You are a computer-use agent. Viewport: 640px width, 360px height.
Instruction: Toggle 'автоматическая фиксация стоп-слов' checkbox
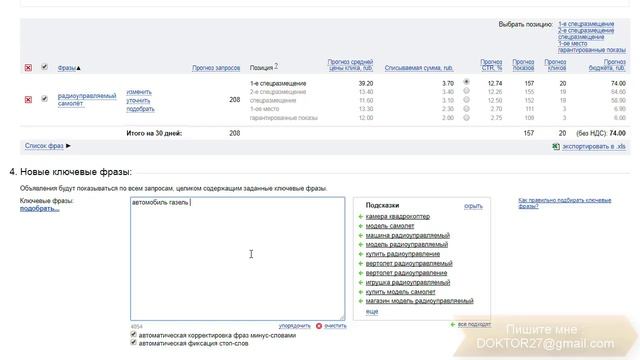pos(133,342)
